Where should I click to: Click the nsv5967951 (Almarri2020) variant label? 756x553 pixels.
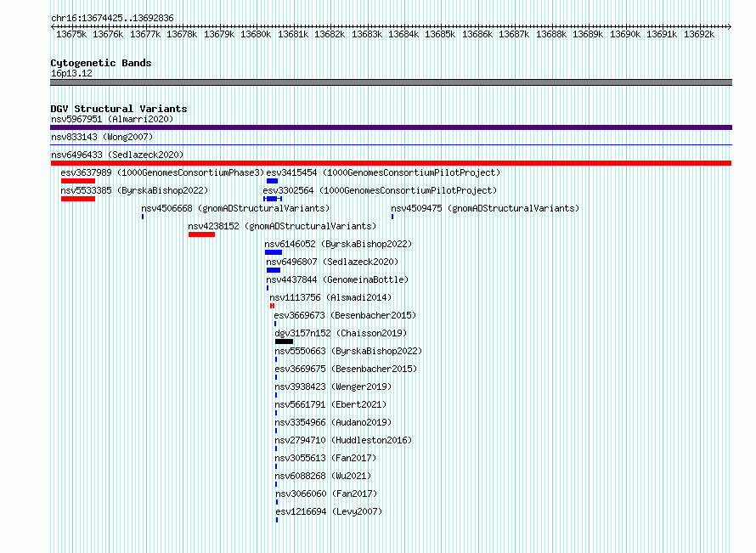tap(112, 119)
